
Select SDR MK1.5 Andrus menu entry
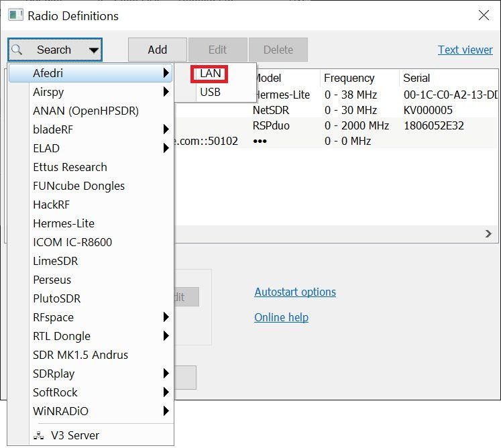coord(91,355)
